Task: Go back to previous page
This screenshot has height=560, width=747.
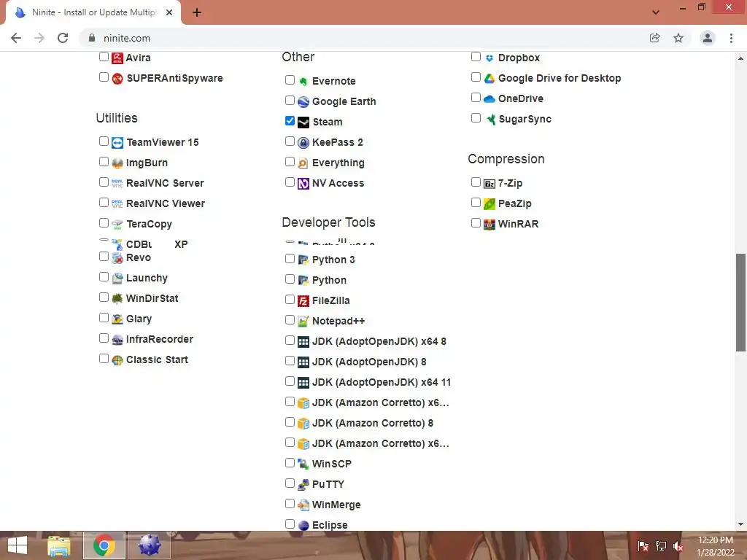Action: coord(16,38)
